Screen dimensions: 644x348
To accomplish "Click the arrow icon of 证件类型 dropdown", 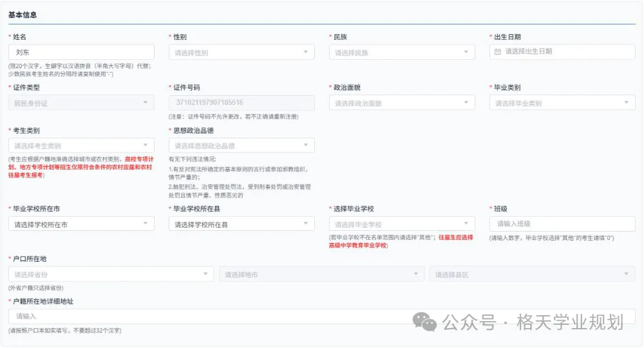I will coord(146,102).
